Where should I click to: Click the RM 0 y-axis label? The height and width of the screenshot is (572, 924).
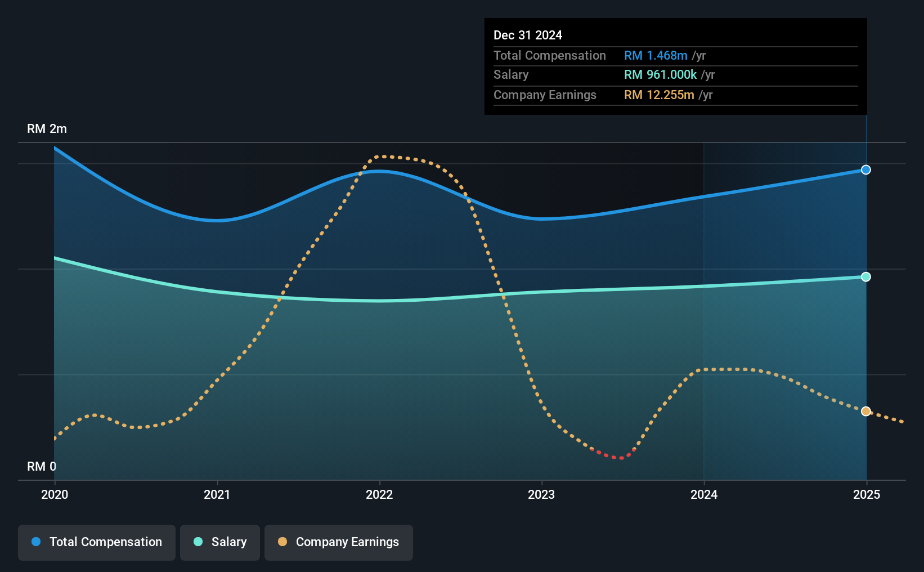tap(42, 467)
